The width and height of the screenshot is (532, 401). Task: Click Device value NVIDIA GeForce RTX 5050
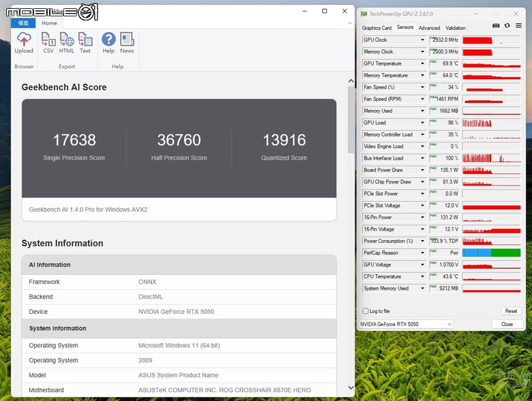(x=176, y=312)
